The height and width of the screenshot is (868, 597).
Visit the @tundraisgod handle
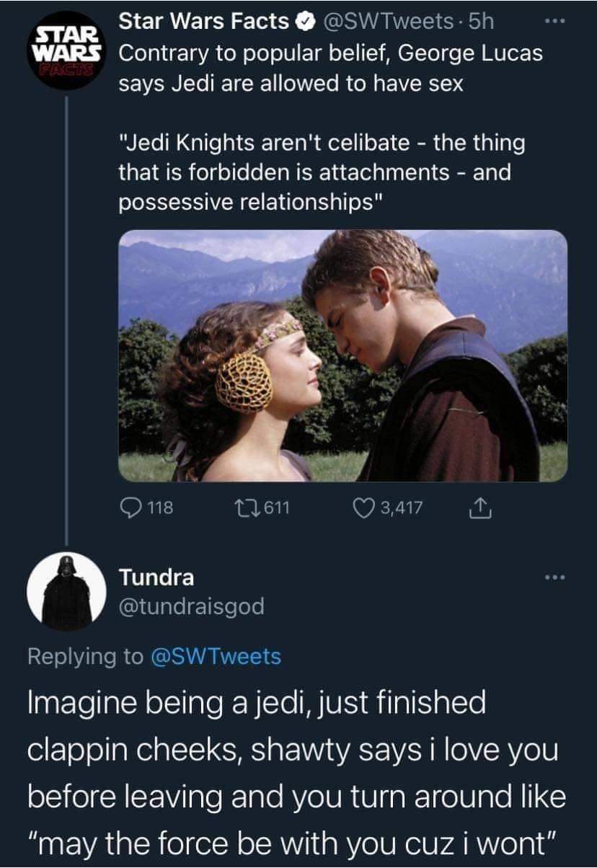click(191, 607)
